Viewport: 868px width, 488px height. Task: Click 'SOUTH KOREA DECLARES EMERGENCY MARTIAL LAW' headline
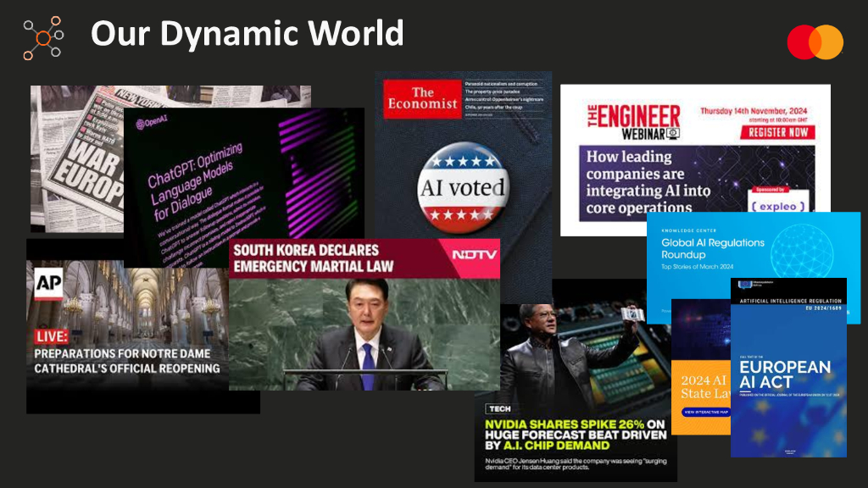[314, 258]
